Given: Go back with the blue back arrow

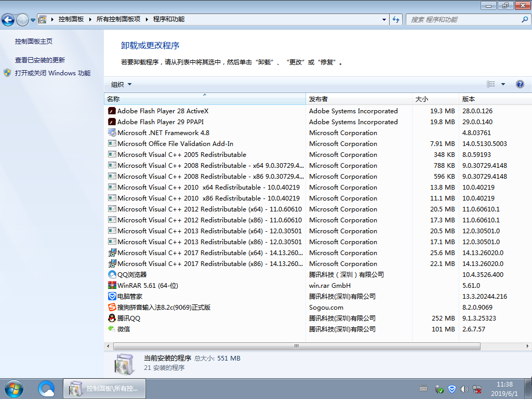Looking at the screenshot, I should click(8, 20).
